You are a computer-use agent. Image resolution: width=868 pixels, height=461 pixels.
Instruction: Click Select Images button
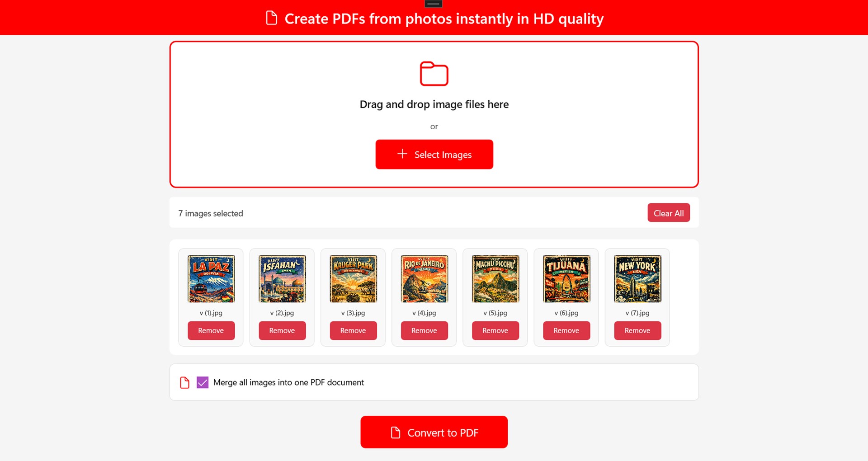[434, 155]
